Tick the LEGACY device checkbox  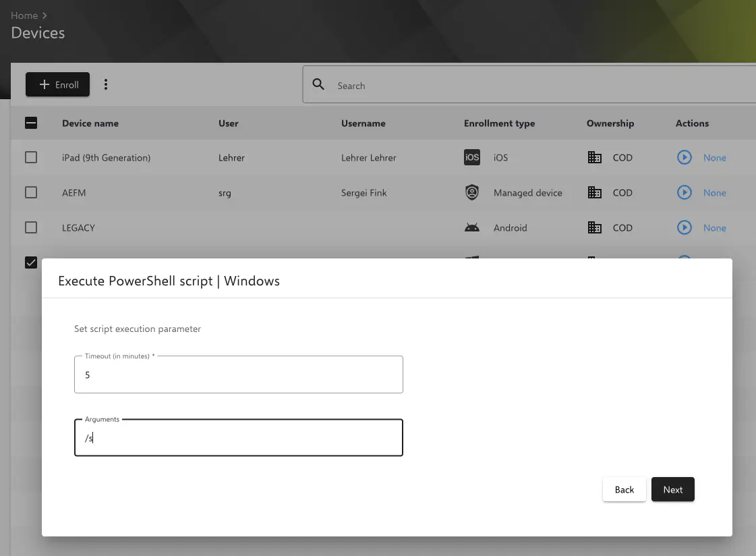[31, 227]
